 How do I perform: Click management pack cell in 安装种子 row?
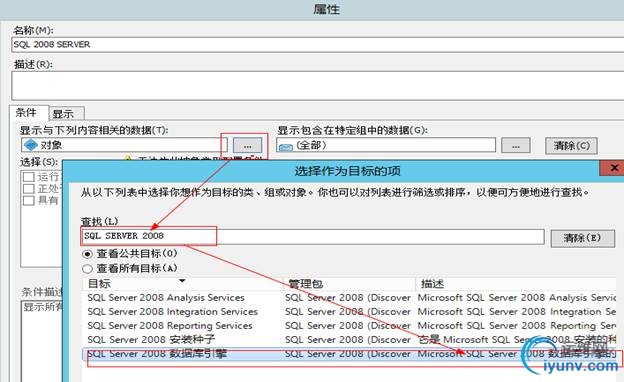point(348,340)
